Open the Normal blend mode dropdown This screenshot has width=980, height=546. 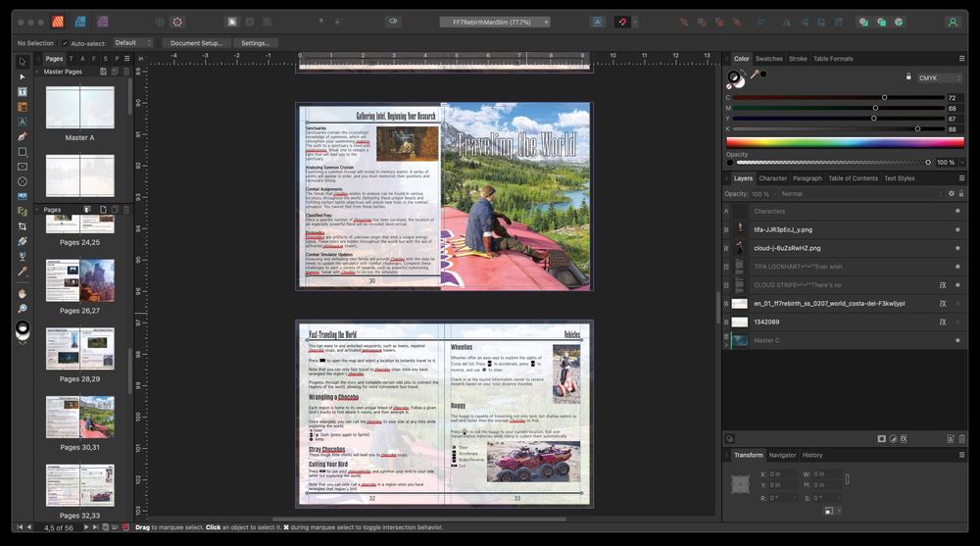click(x=861, y=194)
